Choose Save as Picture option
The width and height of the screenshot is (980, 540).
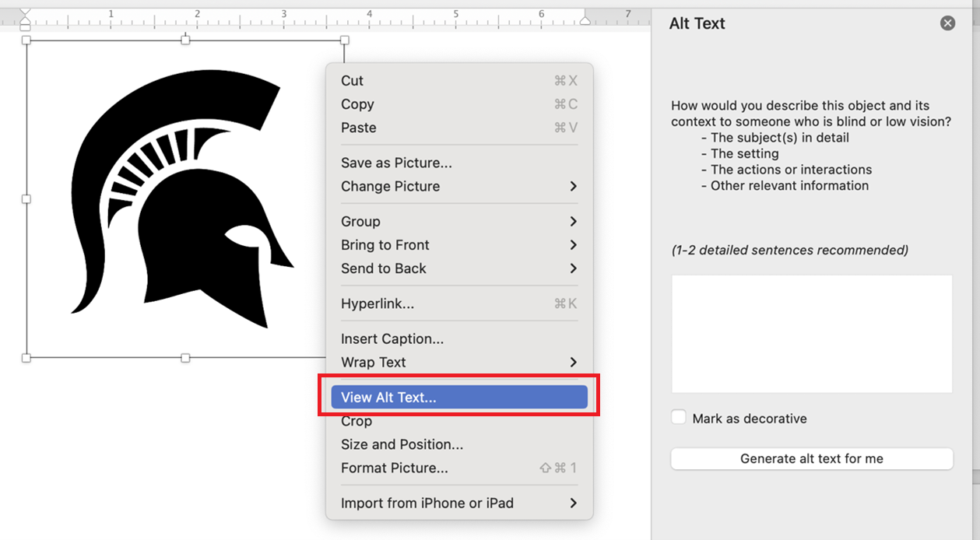click(396, 163)
